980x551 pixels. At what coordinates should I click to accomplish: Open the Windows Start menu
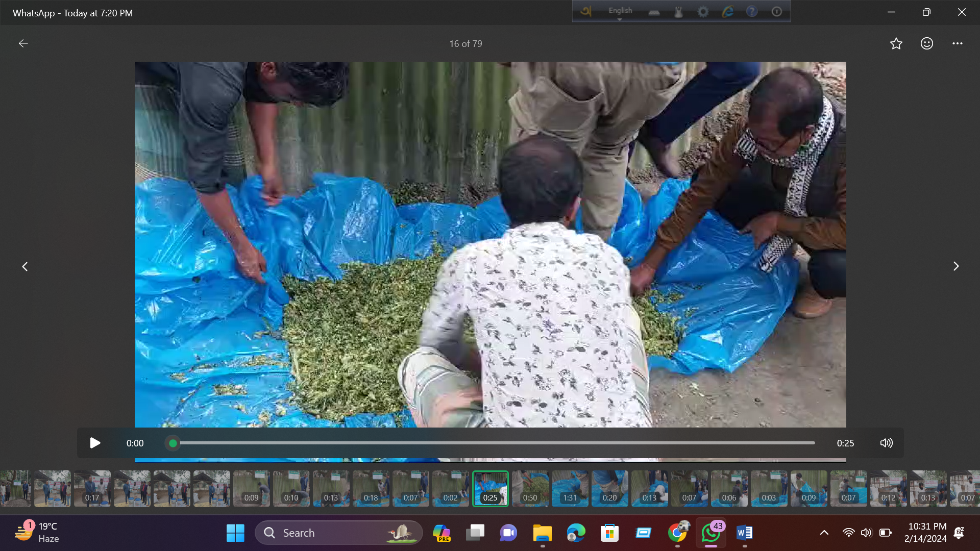[235, 533]
